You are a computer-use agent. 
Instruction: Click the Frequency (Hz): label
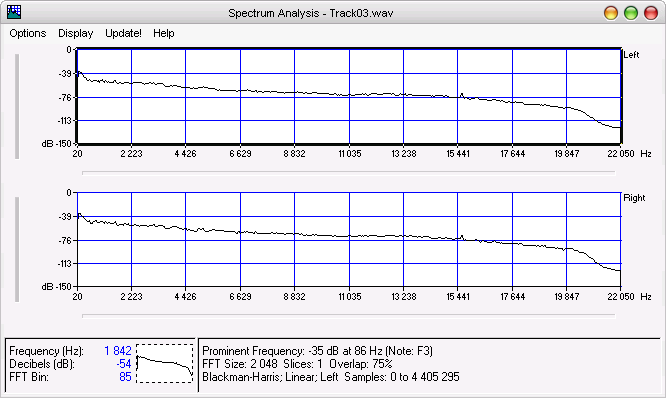[46, 351]
